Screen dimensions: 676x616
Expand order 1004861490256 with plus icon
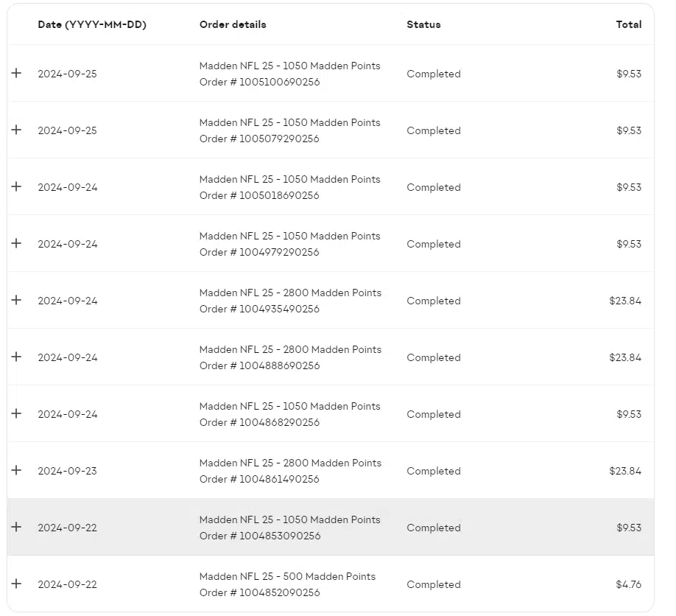pos(16,470)
